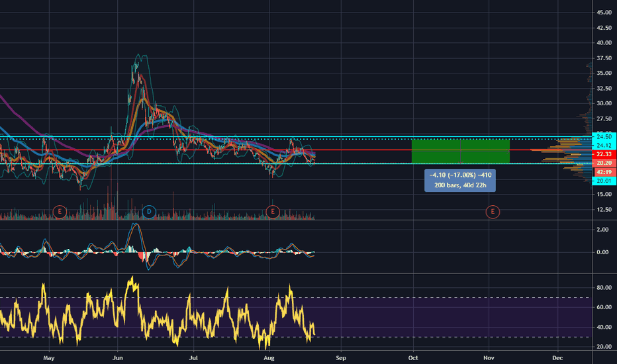Viewport: 617px width, 364px height.
Task: Select the yellow RSI line
Action: pyautogui.click(x=158, y=317)
